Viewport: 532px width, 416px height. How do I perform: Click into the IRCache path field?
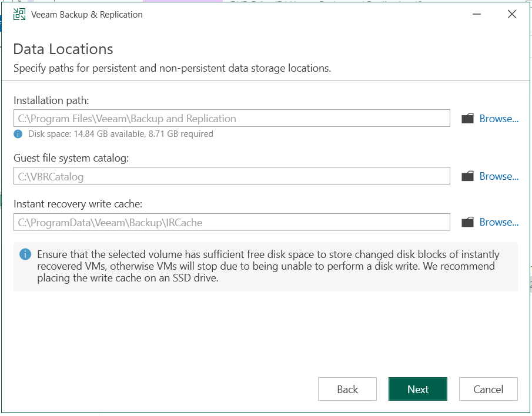click(x=232, y=222)
